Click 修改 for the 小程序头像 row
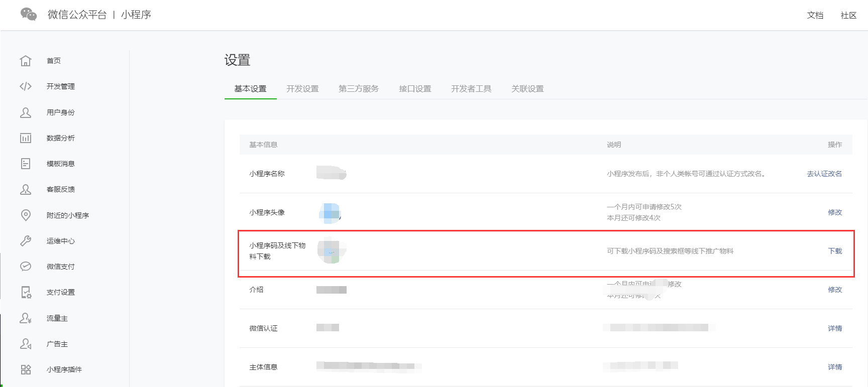Image resolution: width=868 pixels, height=387 pixels. [835, 212]
